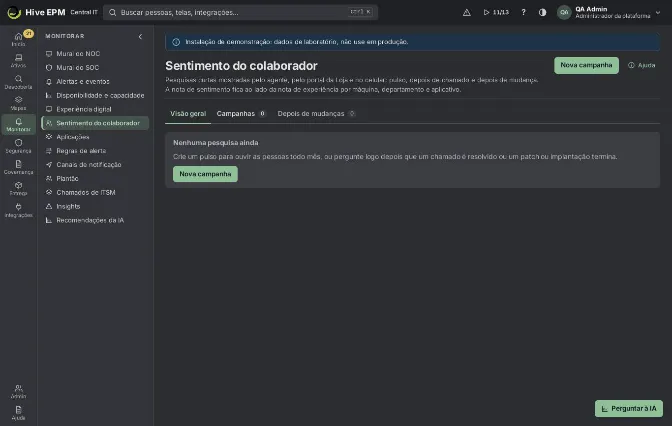Open the Ajuda rail icon at bottom
This screenshot has width=672, height=426.
tap(18, 413)
